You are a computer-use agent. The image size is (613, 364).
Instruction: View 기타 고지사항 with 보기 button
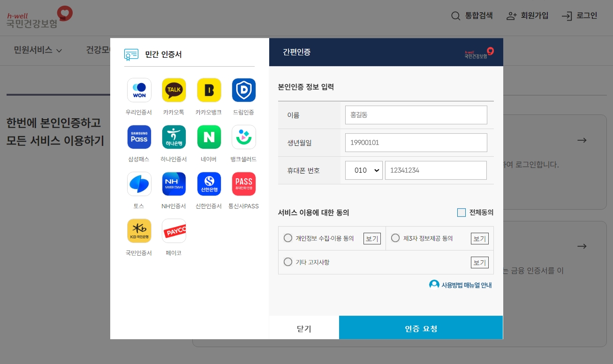[x=479, y=263]
